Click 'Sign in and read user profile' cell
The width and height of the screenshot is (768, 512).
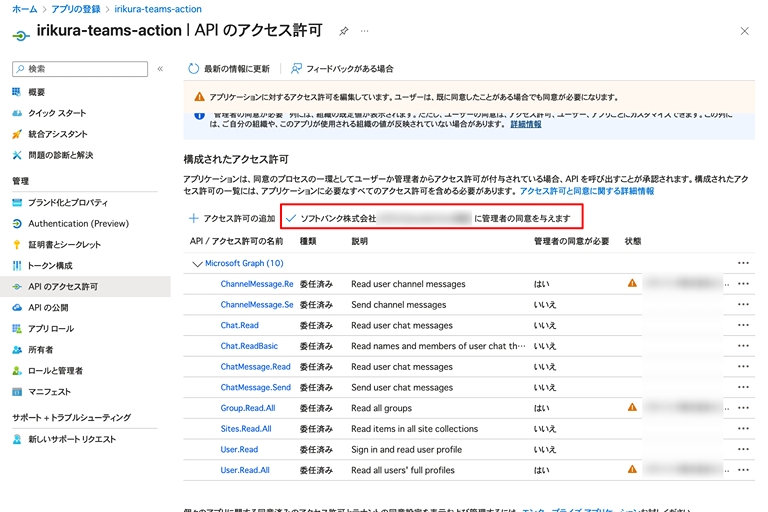pos(407,449)
